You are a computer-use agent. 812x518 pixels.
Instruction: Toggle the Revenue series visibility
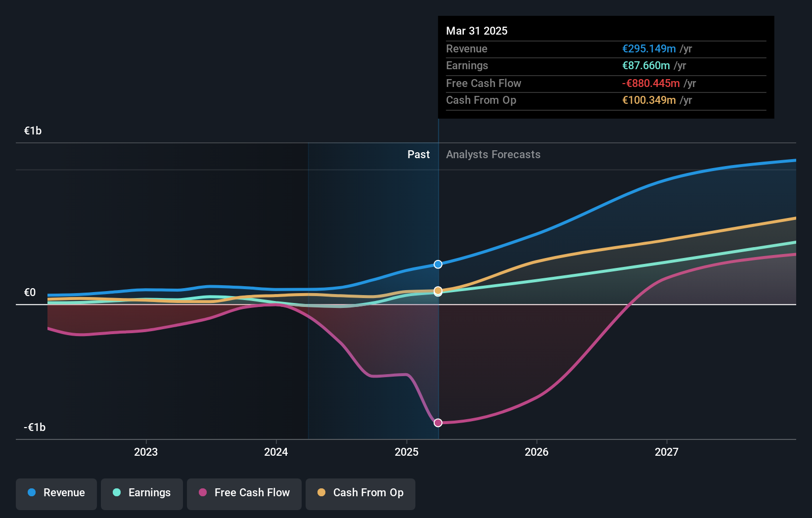(56, 493)
